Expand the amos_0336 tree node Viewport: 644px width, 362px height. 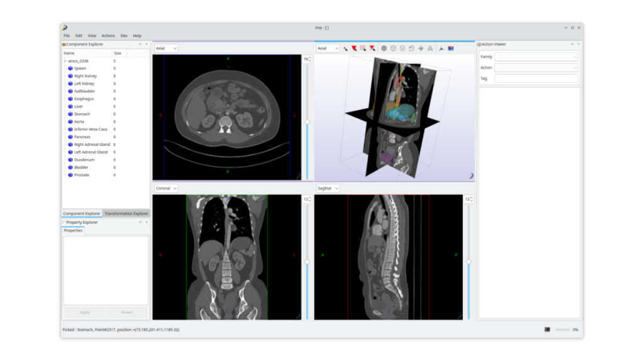tap(65, 61)
